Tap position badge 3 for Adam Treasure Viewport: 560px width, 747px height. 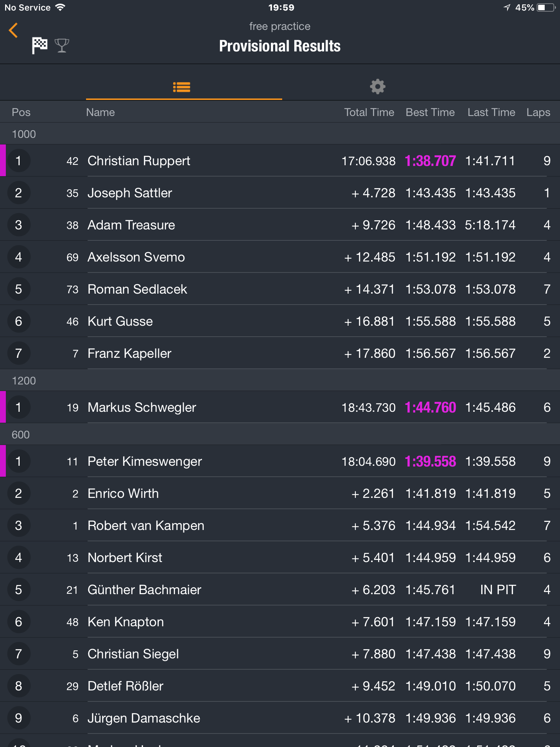[x=19, y=225]
